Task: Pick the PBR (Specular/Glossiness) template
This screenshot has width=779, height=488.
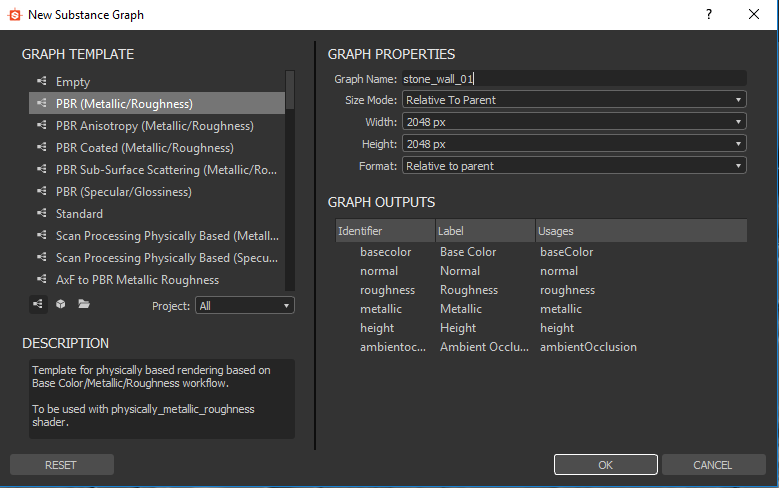Action: point(157,191)
